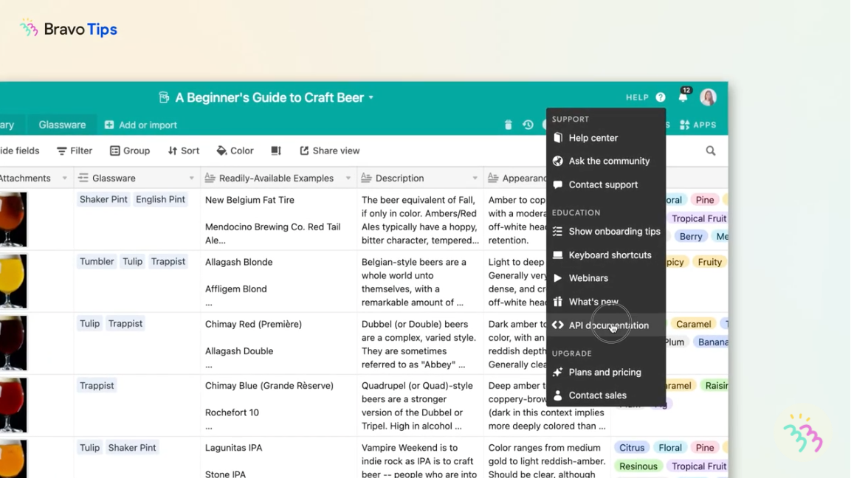Screen dimensions: 868x484
Task: Select API documentation menu item
Action: [x=606, y=325]
